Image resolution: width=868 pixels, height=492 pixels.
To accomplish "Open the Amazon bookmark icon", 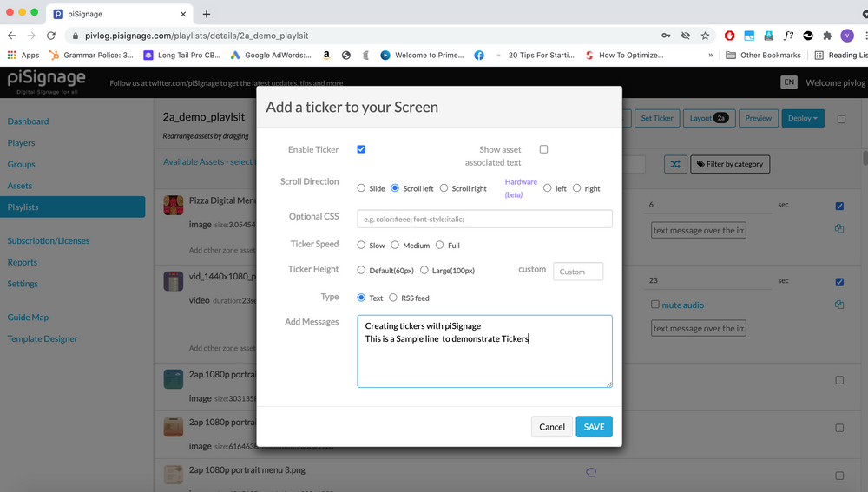I will coord(326,55).
